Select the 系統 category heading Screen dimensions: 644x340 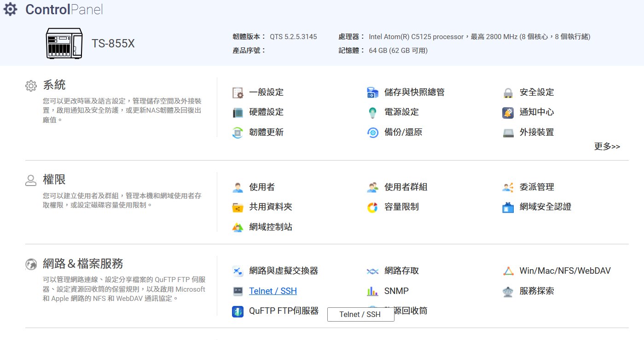54,85
